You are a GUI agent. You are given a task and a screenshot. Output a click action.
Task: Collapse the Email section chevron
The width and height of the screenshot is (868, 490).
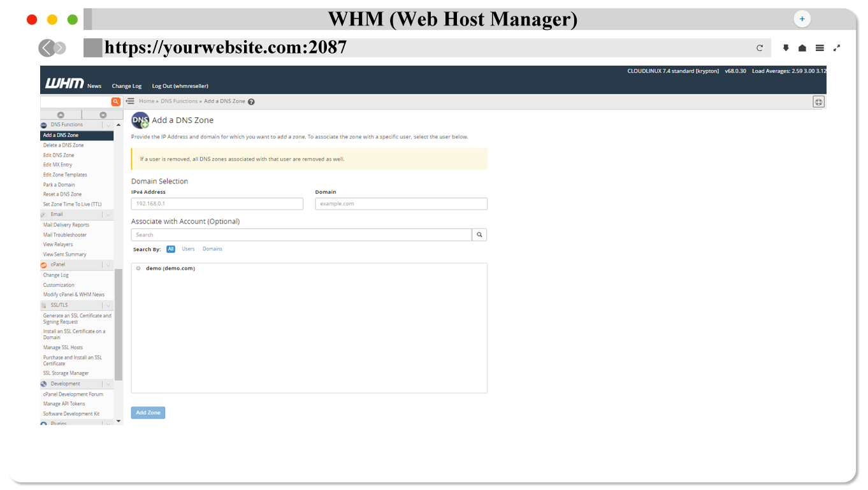click(x=108, y=215)
